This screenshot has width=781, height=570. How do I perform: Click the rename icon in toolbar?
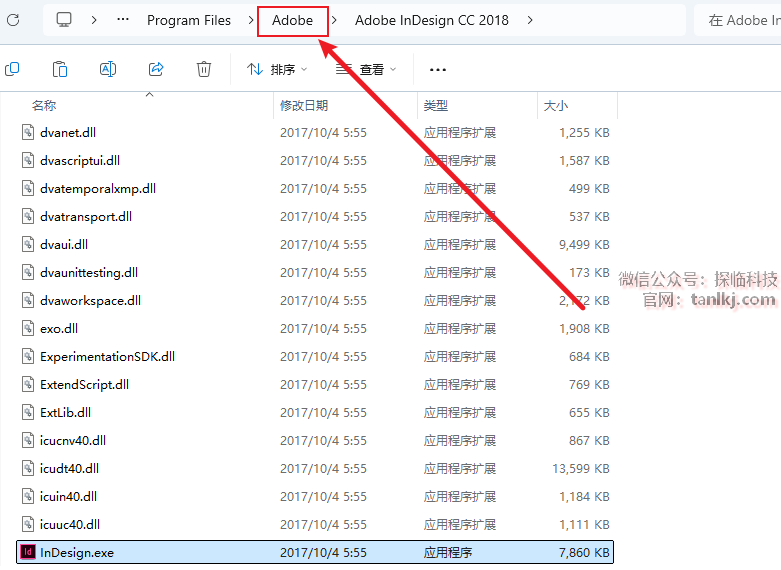[108, 69]
